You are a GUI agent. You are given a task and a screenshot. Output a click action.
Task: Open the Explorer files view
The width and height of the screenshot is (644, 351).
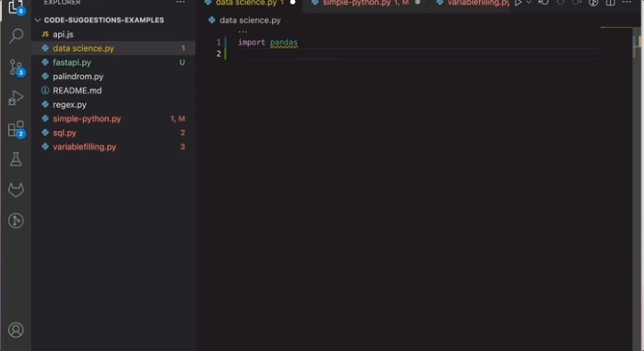click(16, 7)
